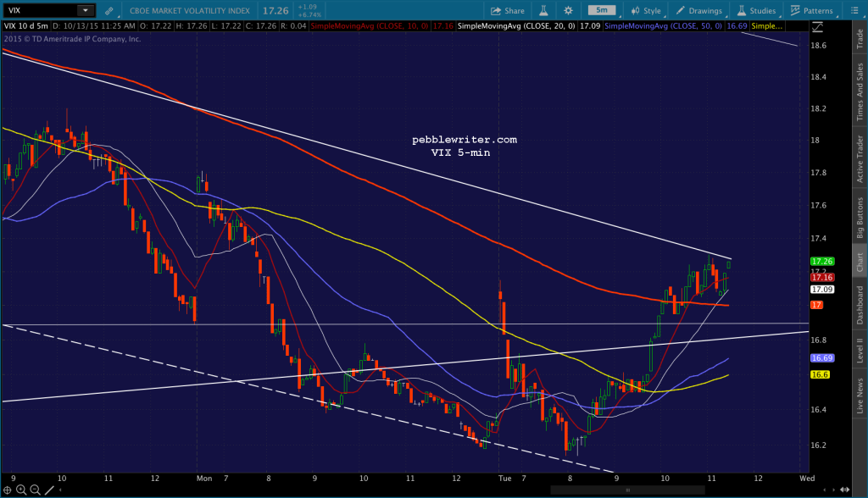
Task: Click SimpleMovingAvg (CLOSE, 10, 0) study label
Action: pos(370,26)
